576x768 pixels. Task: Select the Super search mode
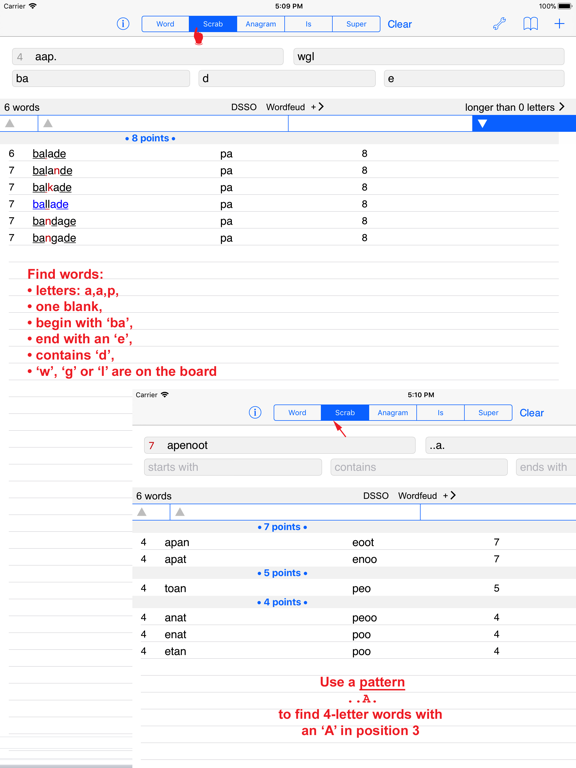(356, 24)
